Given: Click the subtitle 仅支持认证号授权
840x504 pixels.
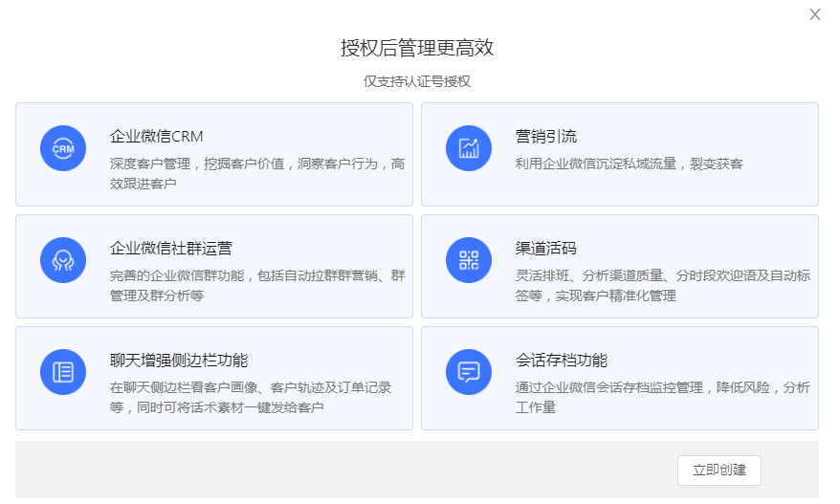Looking at the screenshot, I should click(x=417, y=81).
